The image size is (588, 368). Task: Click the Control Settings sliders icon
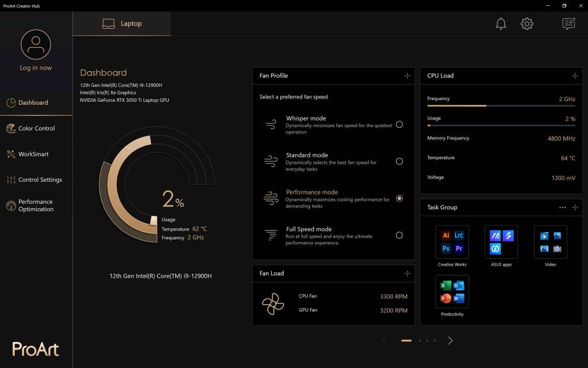[11, 180]
